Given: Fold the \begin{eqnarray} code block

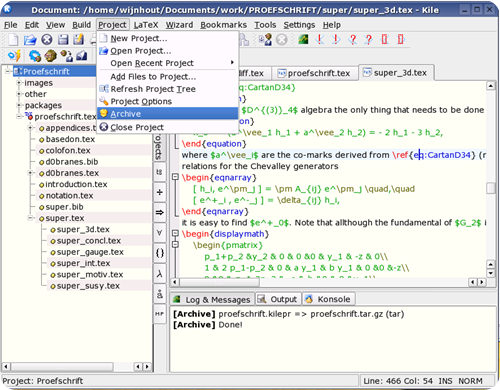Looking at the screenshot, I should (175, 177).
